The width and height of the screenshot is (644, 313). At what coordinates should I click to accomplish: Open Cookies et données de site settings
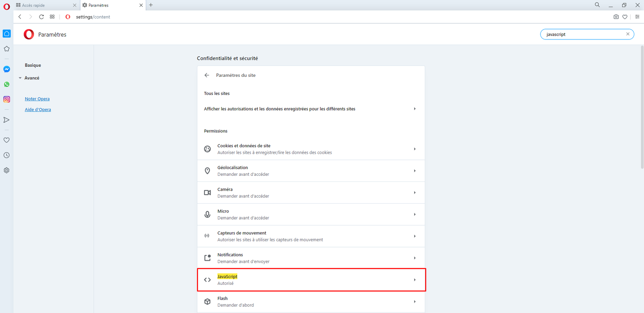point(311,149)
